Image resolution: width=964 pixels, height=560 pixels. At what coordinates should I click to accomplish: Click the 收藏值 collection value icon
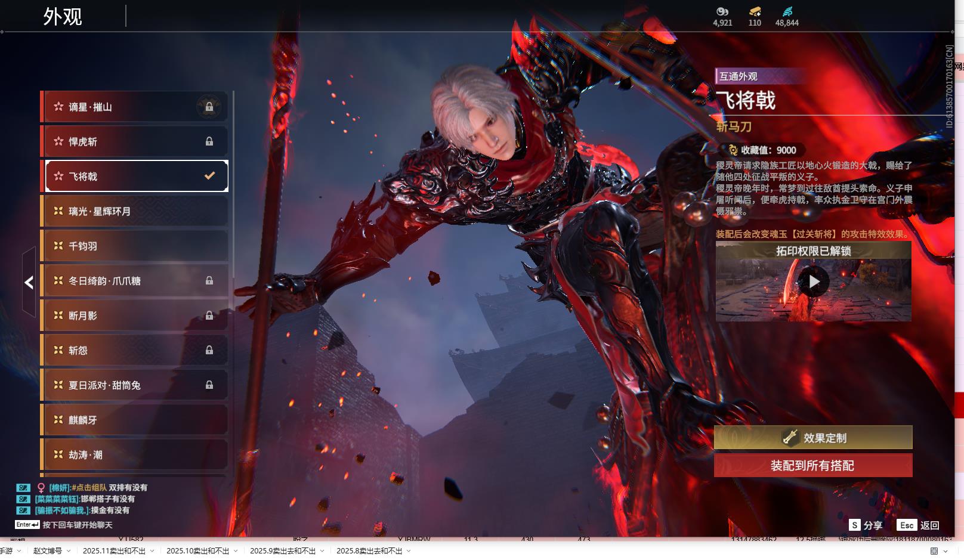pos(733,150)
